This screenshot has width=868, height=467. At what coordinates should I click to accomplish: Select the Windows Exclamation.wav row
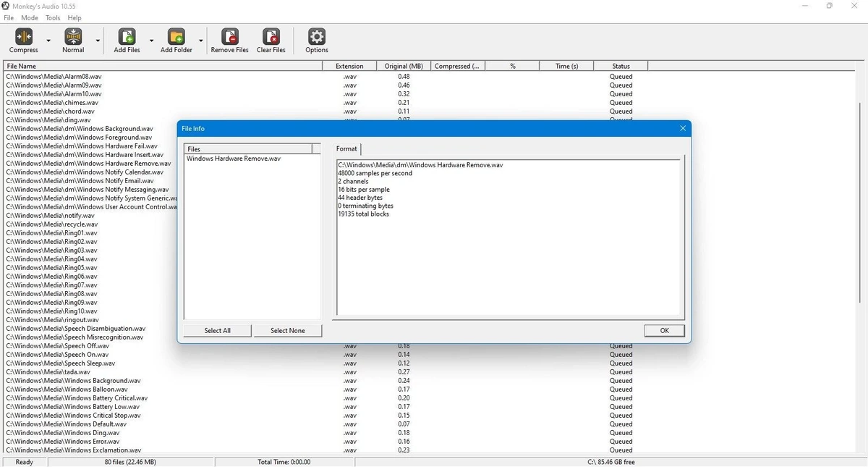point(74,450)
